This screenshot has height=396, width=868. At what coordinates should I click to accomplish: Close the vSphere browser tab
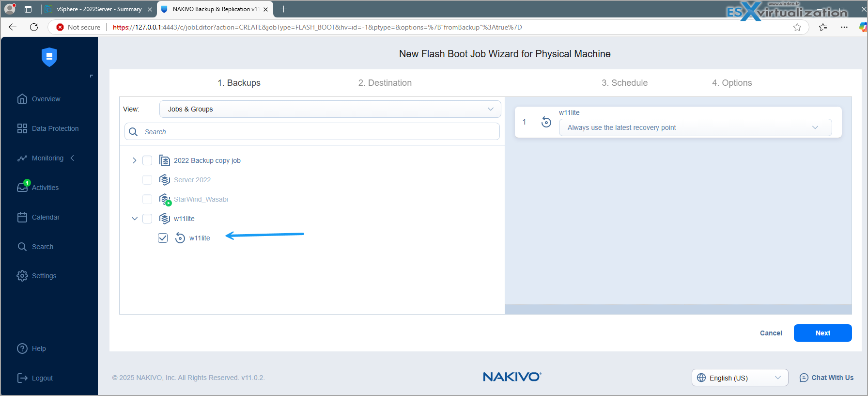tap(150, 9)
